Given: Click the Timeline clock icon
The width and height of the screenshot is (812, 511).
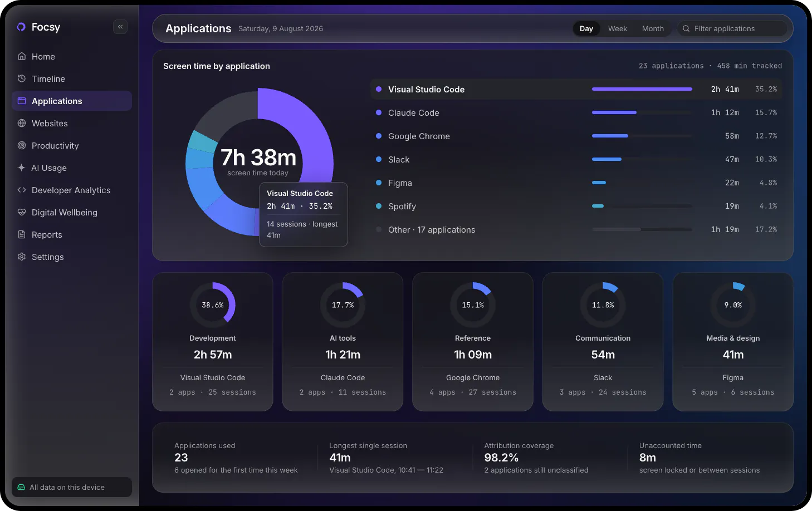Looking at the screenshot, I should click(x=22, y=78).
